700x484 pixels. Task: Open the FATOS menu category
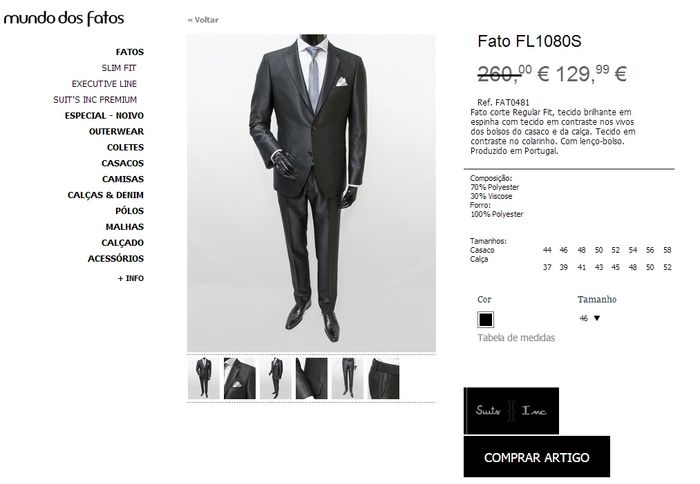(130, 52)
